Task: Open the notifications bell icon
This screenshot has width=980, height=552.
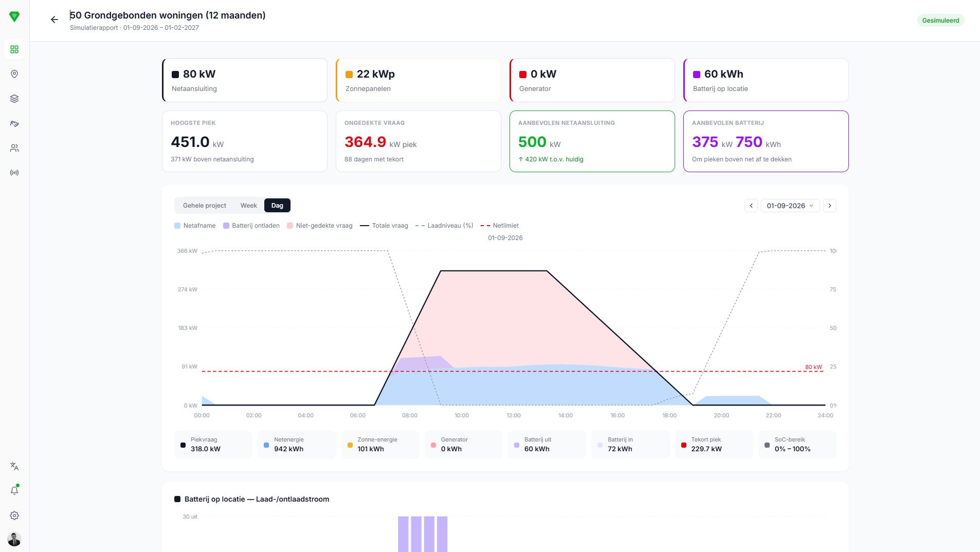Action: click(14, 491)
